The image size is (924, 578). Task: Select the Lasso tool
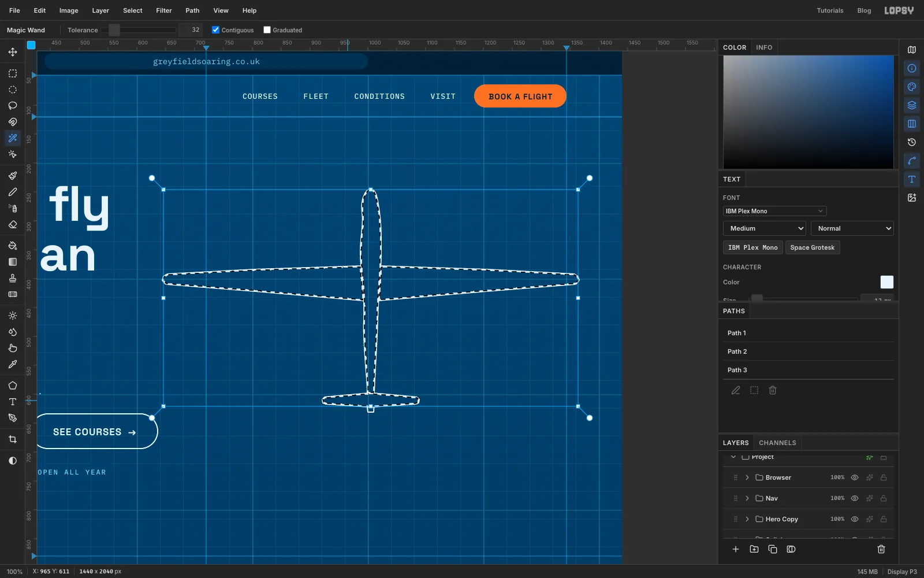click(13, 106)
